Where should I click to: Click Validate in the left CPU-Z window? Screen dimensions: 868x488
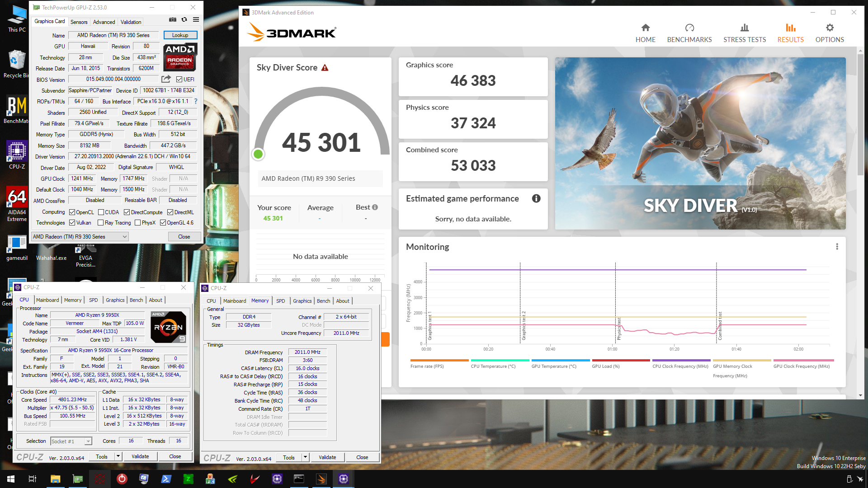tap(140, 456)
